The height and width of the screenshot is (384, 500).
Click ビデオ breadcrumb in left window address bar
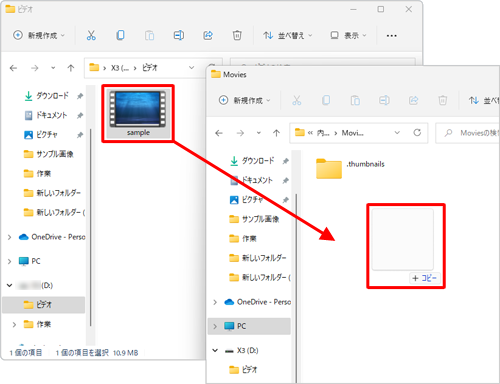click(150, 68)
